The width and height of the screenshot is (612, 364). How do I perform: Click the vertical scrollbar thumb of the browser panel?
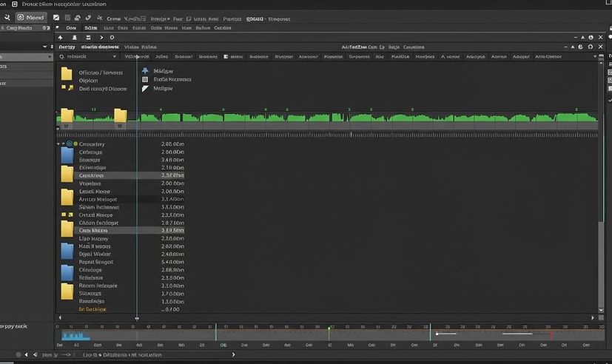[601, 264]
